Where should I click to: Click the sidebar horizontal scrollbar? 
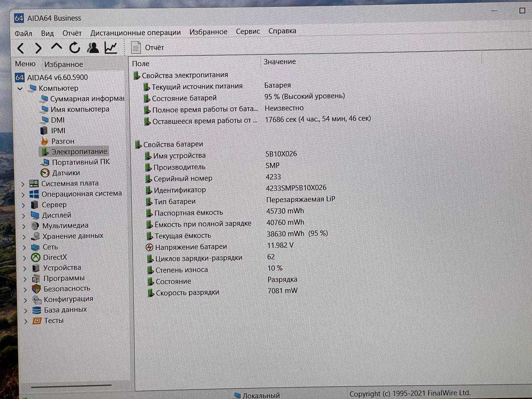pos(71,386)
